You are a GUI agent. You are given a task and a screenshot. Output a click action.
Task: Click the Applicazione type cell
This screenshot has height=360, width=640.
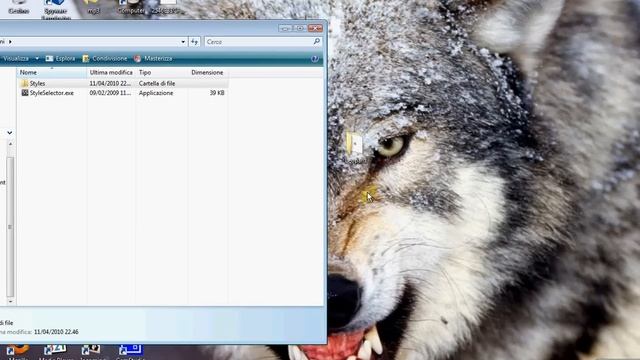[x=156, y=93]
